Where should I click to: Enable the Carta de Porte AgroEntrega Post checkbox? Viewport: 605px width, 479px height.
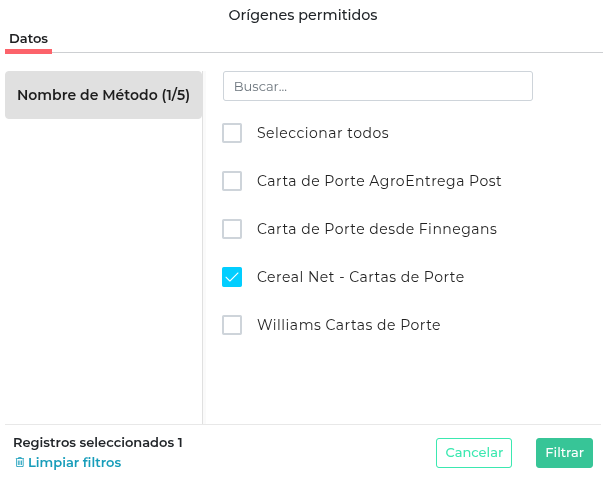(x=232, y=181)
